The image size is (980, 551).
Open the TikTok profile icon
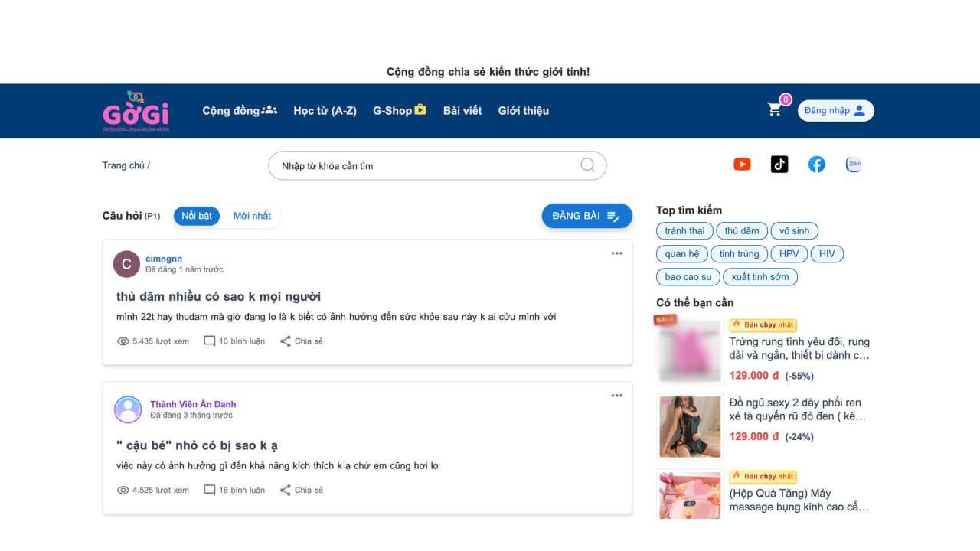pyautogui.click(x=779, y=164)
